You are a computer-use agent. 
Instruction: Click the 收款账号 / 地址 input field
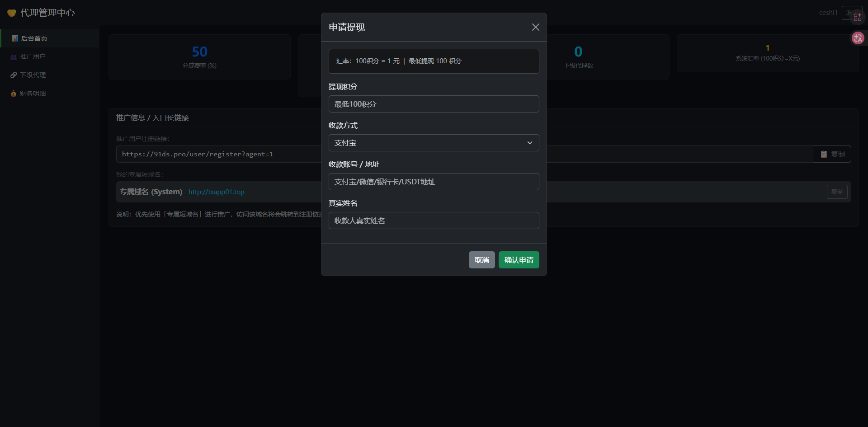click(x=433, y=182)
